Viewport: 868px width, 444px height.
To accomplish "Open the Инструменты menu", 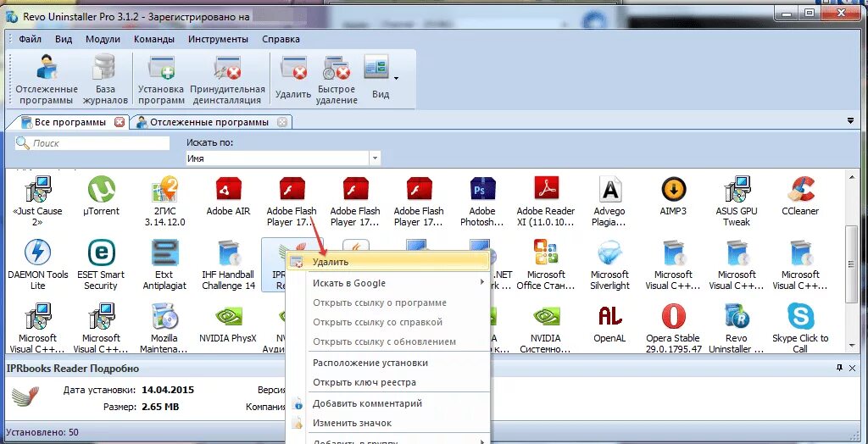I will click(218, 39).
